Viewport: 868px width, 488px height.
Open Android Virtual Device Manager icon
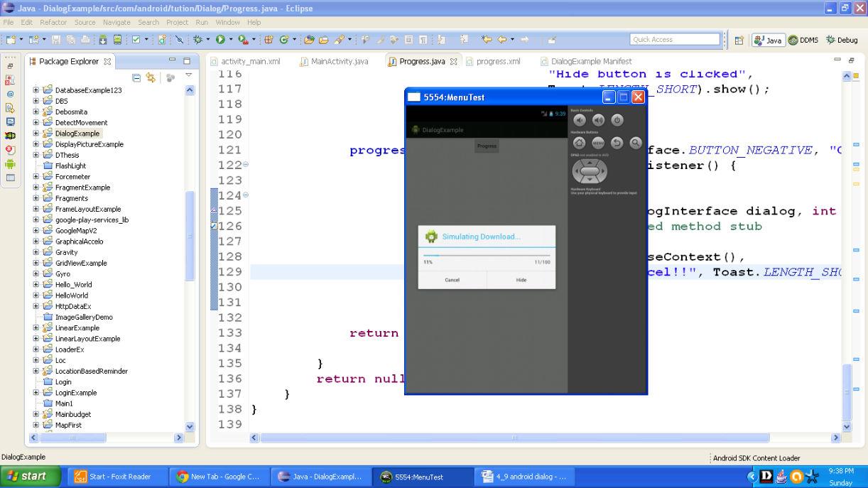tap(117, 40)
